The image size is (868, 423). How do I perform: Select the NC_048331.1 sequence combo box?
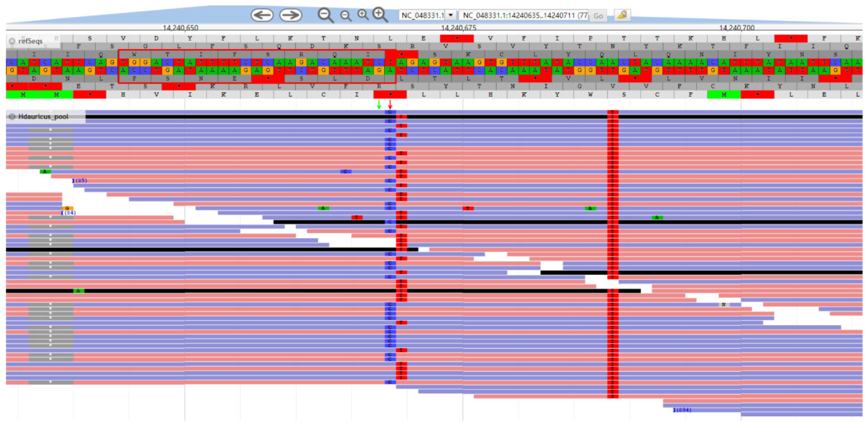tap(423, 15)
